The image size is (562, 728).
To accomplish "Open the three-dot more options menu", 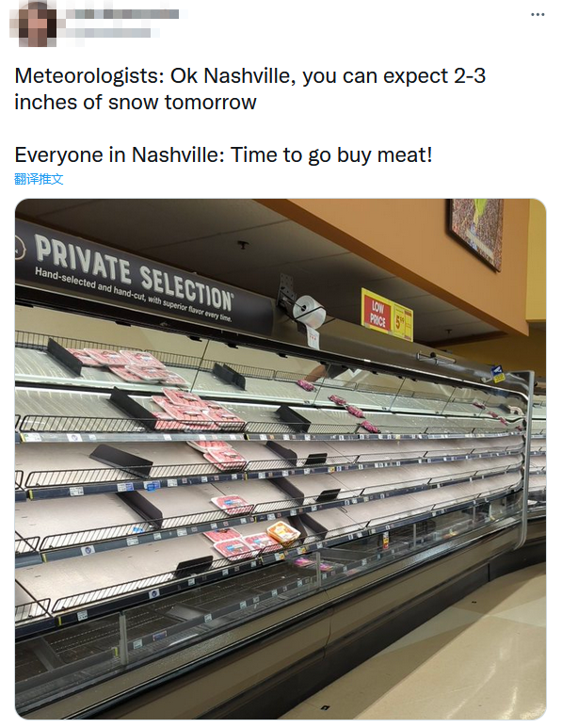I will [538, 14].
